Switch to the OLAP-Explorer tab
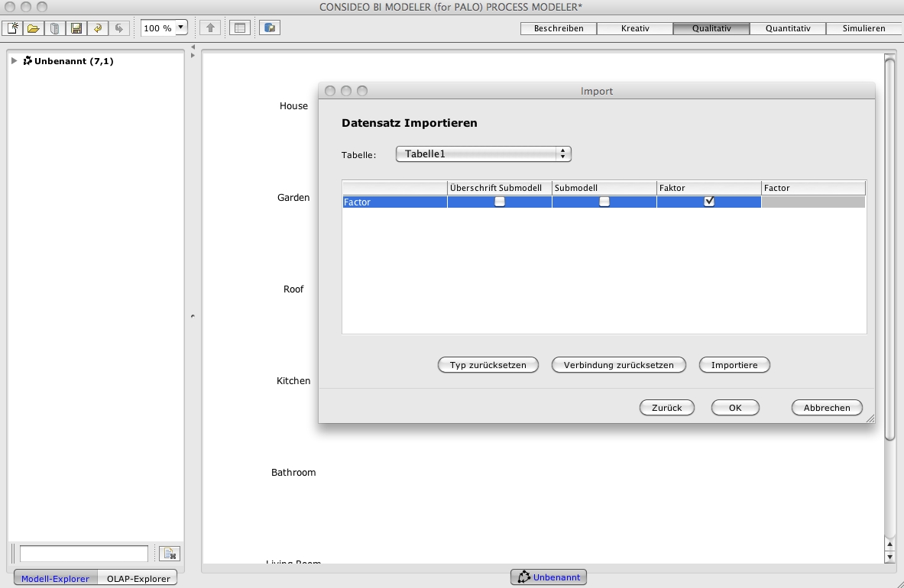This screenshot has height=588, width=904. [x=138, y=578]
